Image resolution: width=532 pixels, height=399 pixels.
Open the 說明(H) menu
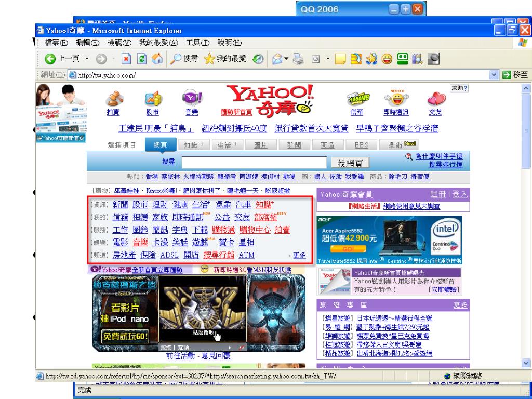point(229,43)
